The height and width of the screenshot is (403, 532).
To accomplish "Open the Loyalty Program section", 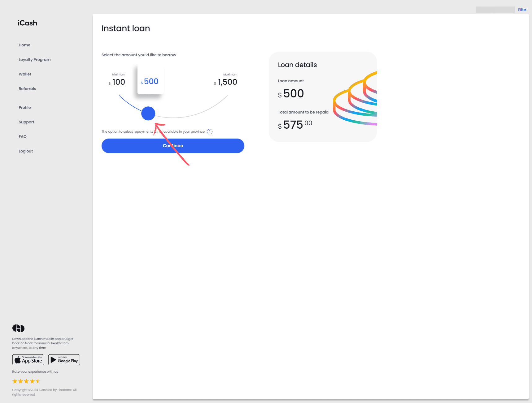I will point(34,60).
